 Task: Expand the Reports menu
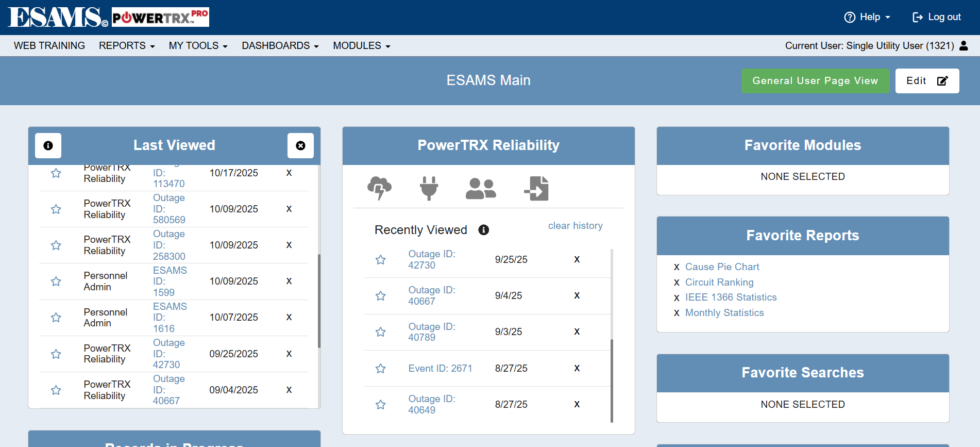[127, 46]
